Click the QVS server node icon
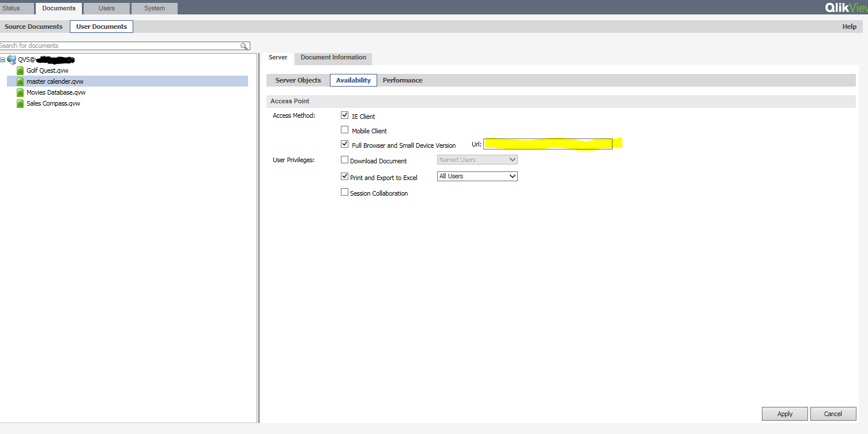The height and width of the screenshot is (434, 868). tap(12, 59)
